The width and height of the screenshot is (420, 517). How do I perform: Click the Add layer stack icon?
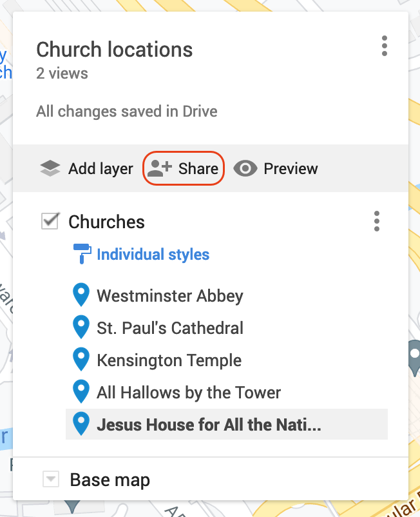click(50, 168)
